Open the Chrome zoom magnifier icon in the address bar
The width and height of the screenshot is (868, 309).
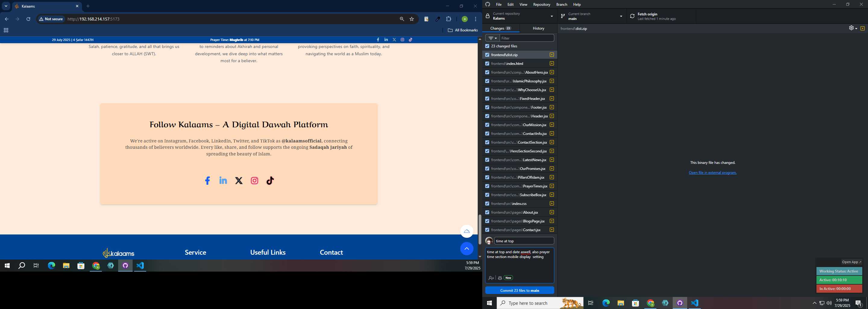pos(402,19)
